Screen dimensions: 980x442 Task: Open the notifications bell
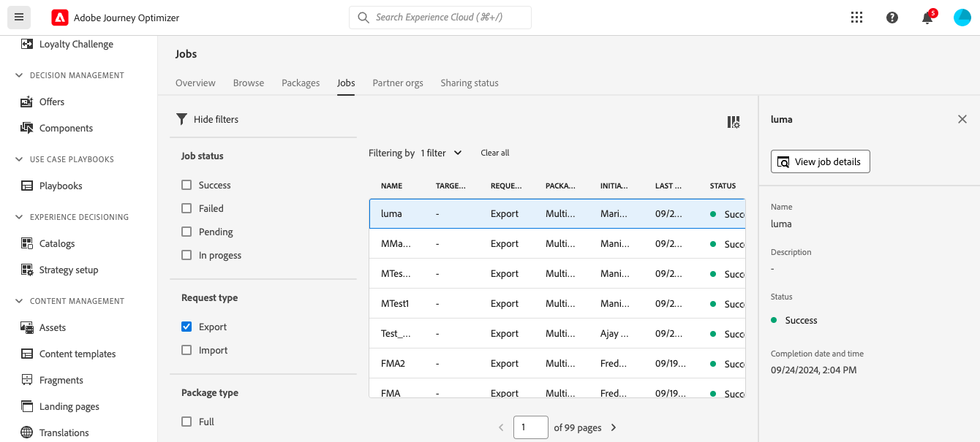click(927, 18)
